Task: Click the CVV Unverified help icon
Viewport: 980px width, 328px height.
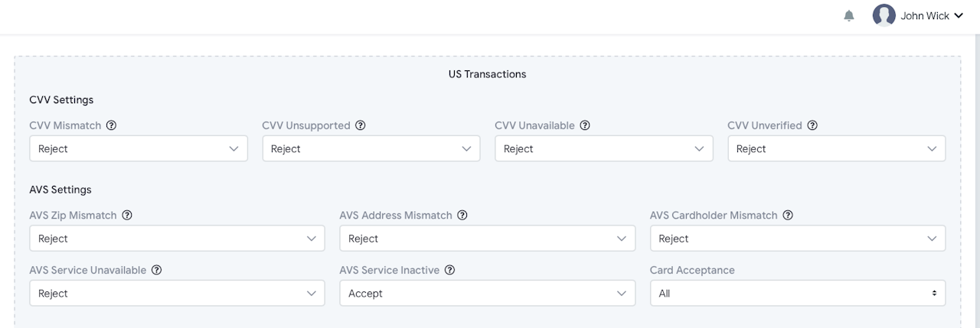Action: click(x=812, y=125)
